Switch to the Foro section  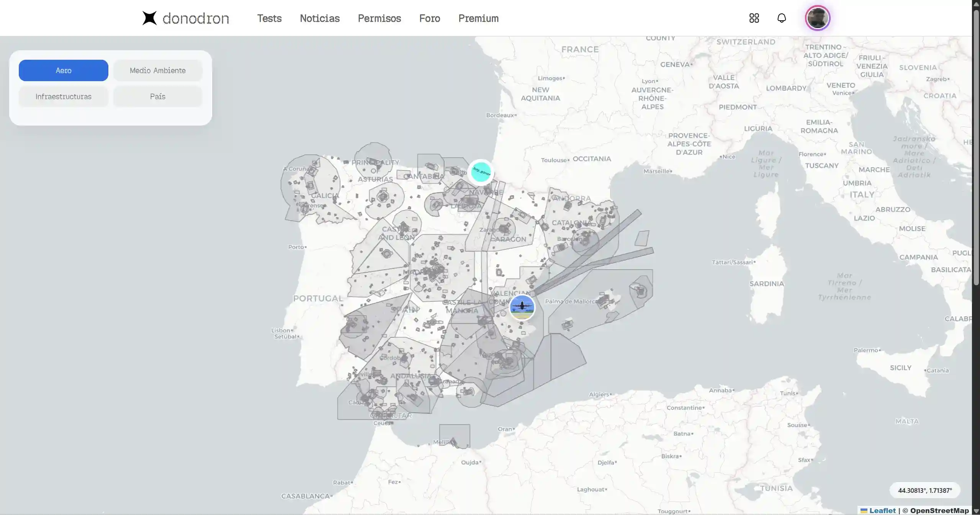click(429, 18)
